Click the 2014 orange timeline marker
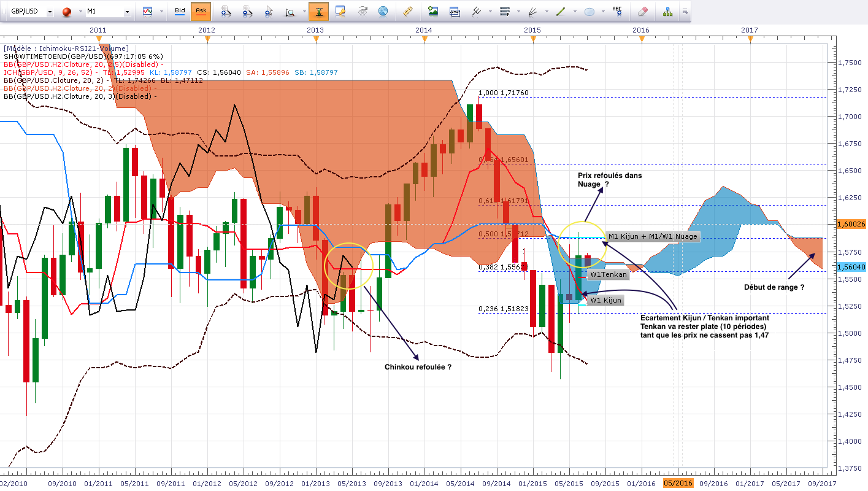Viewport: 868px width, 491px height. [x=424, y=39]
